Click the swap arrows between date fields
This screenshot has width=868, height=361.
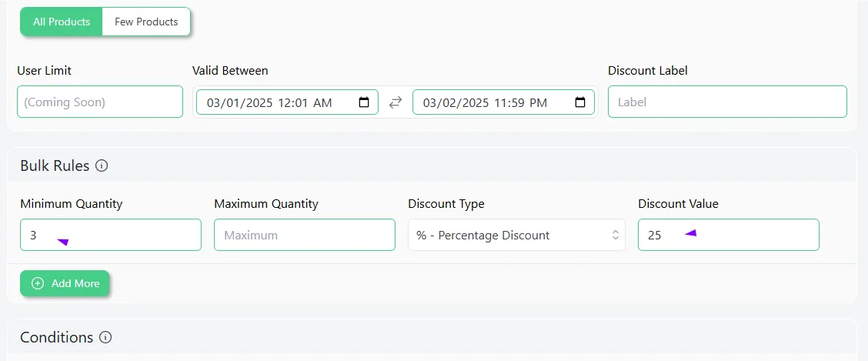tap(396, 102)
